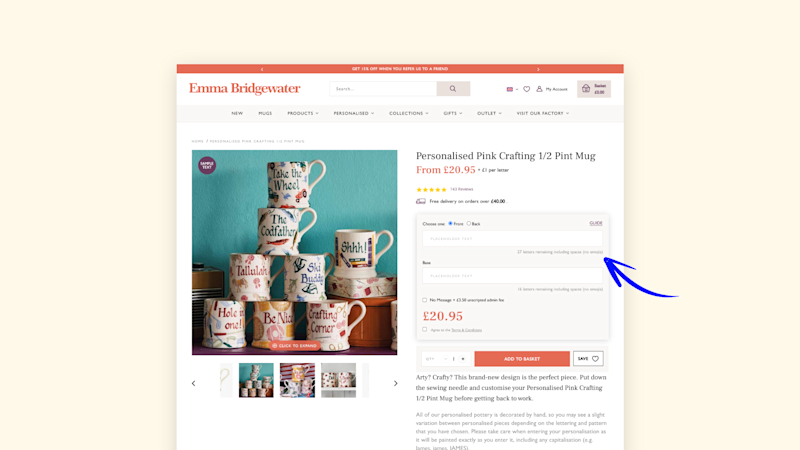Show the previous product thumbnails
Image resolution: width=800 pixels, height=450 pixels.
click(x=193, y=383)
